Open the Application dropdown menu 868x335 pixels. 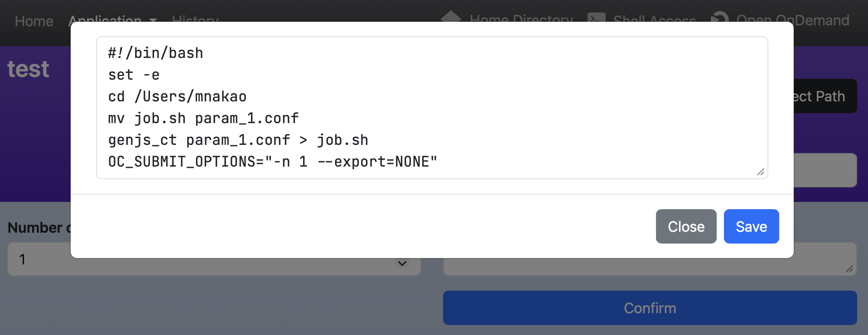click(x=105, y=20)
